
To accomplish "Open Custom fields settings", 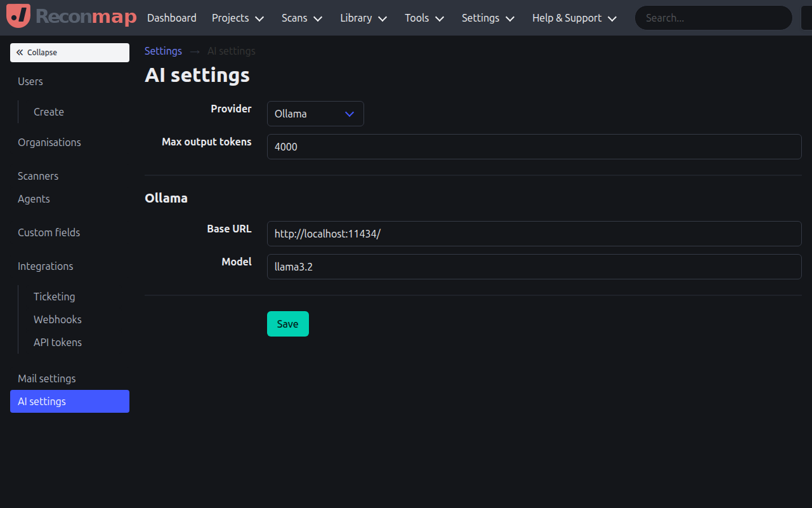I will [49, 232].
